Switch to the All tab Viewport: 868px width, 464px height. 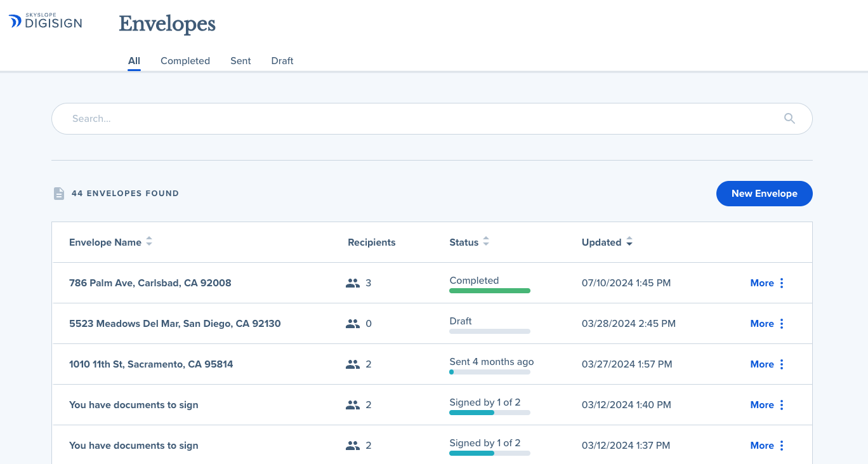(x=134, y=61)
